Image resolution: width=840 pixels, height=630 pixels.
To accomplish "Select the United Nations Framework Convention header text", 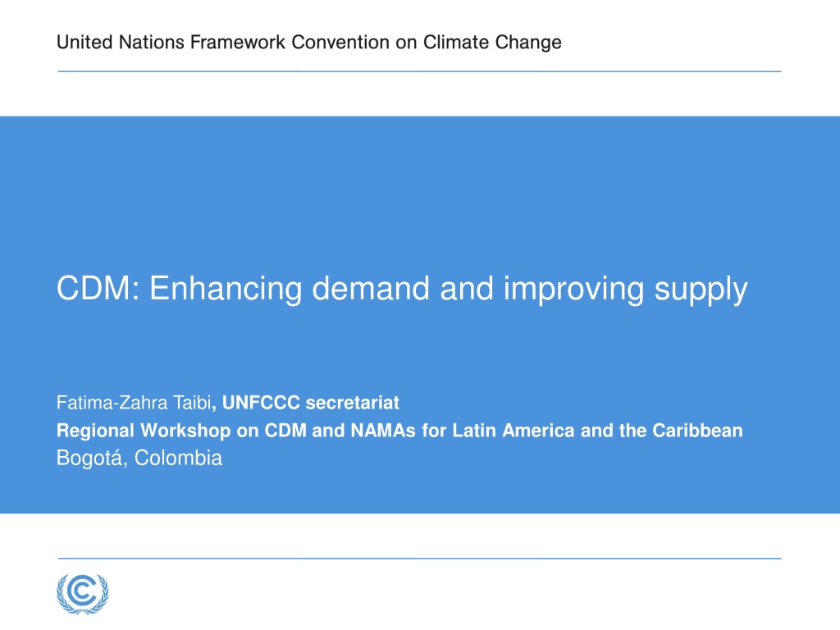I will (x=309, y=43).
